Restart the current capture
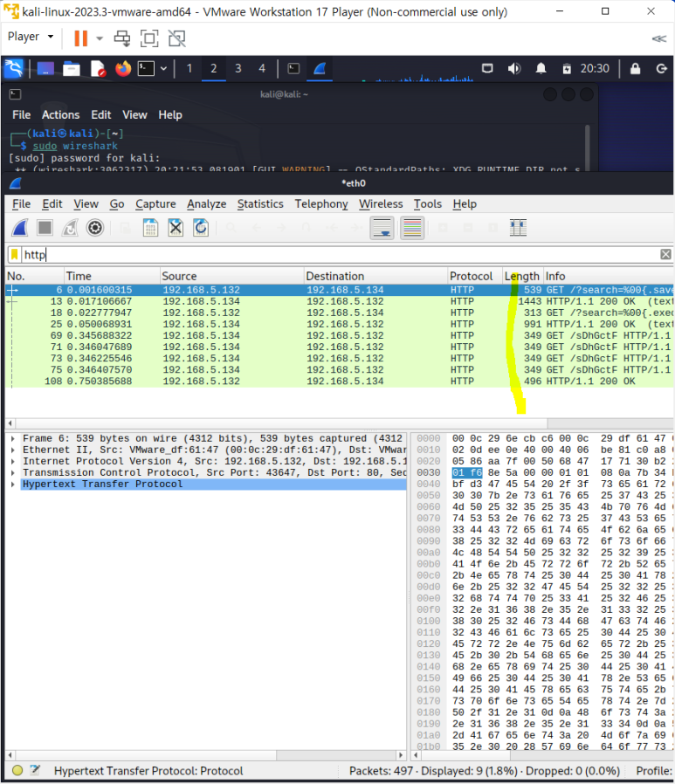 [70, 228]
